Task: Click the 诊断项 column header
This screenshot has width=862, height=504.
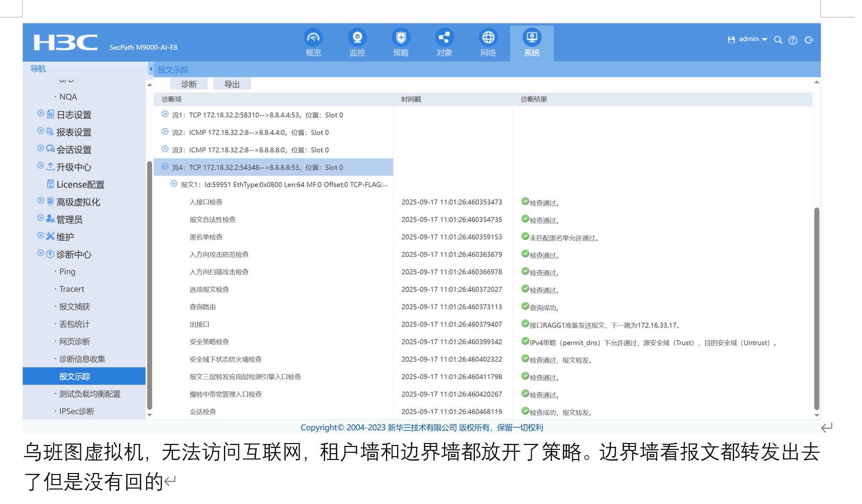Action: 172,99
